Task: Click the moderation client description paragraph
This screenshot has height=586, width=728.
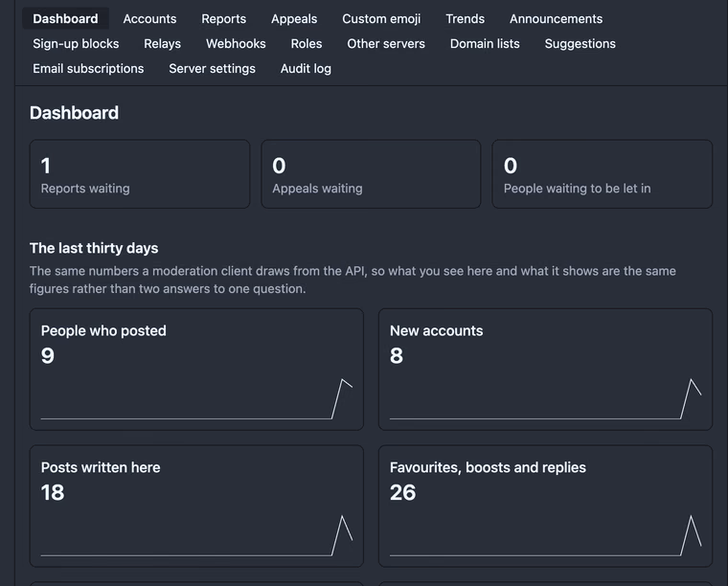Action: [x=353, y=280]
